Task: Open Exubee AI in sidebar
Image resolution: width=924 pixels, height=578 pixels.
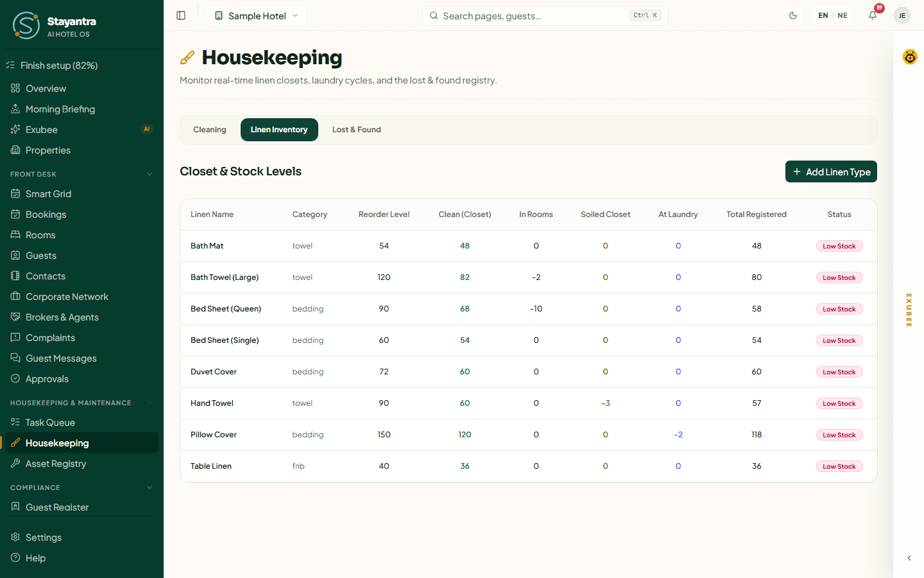Action: tap(81, 130)
